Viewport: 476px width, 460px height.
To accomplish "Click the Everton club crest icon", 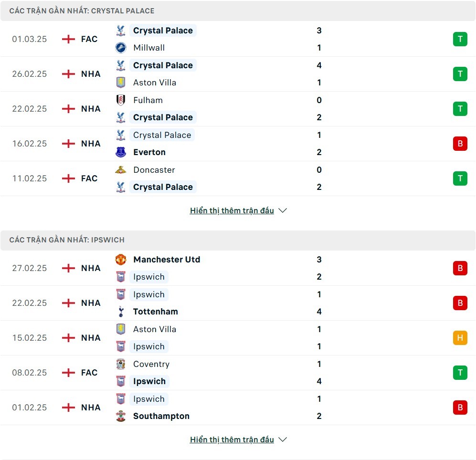I will [121, 152].
